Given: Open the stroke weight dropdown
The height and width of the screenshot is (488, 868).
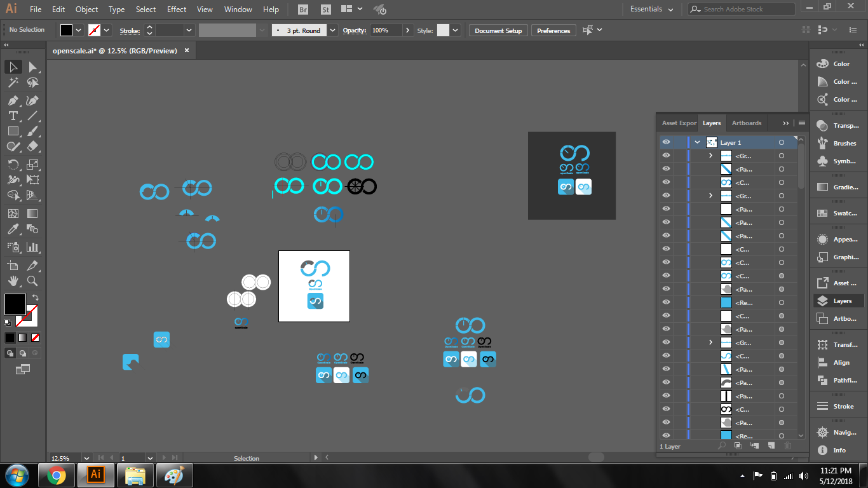Looking at the screenshot, I should 189,30.
